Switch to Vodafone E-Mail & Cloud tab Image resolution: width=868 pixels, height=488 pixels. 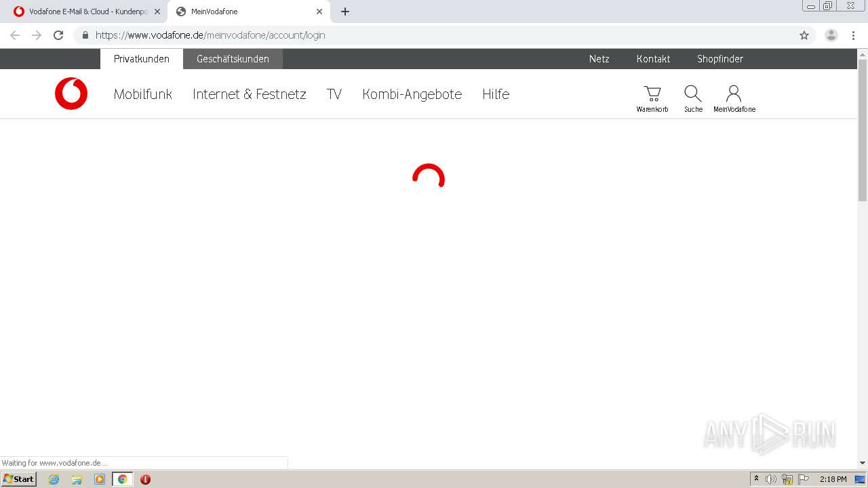point(87,12)
